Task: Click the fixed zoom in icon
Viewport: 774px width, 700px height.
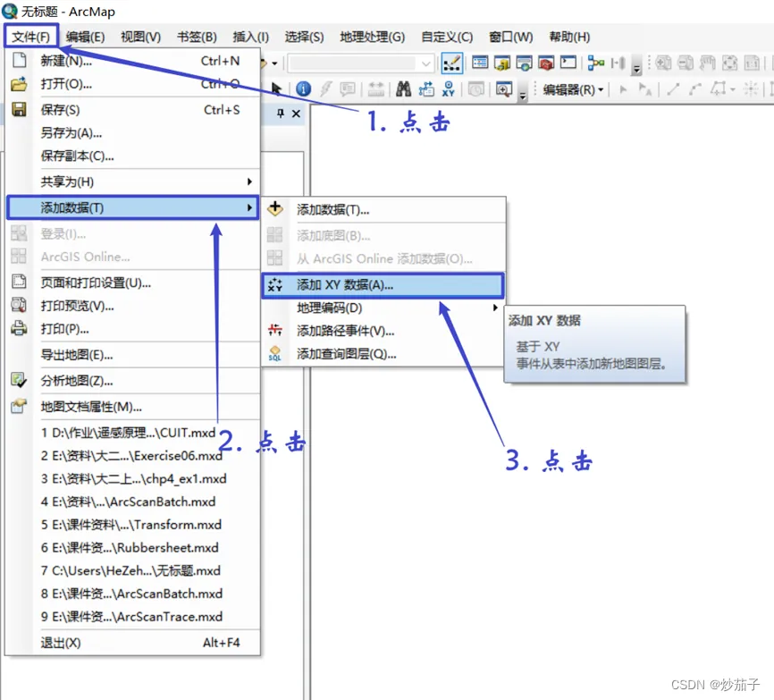Action: click(x=663, y=63)
